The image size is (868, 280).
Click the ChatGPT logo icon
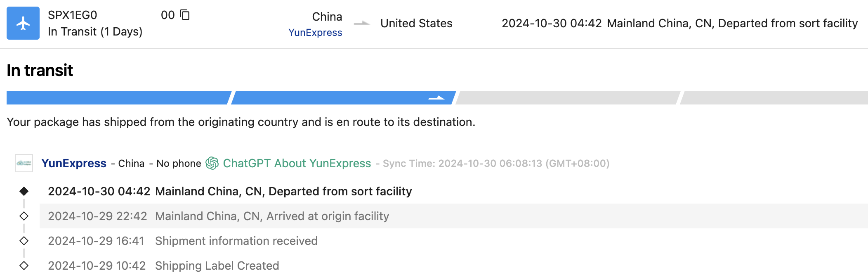point(212,163)
